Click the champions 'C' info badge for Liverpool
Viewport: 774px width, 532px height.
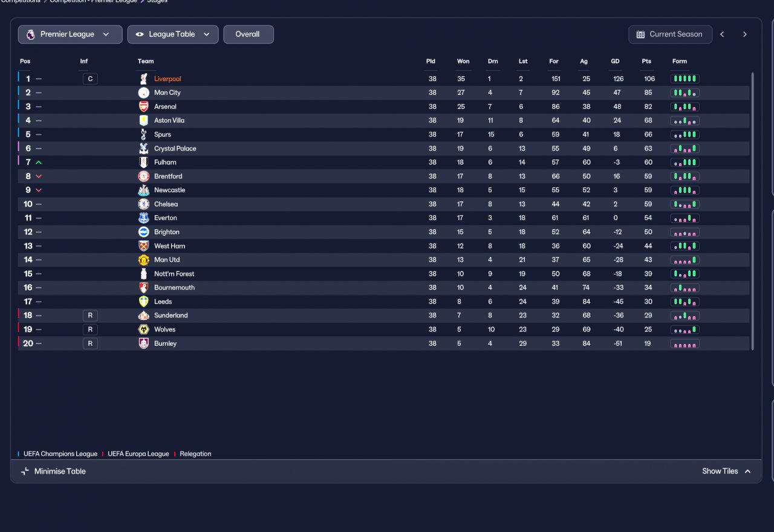coord(90,79)
